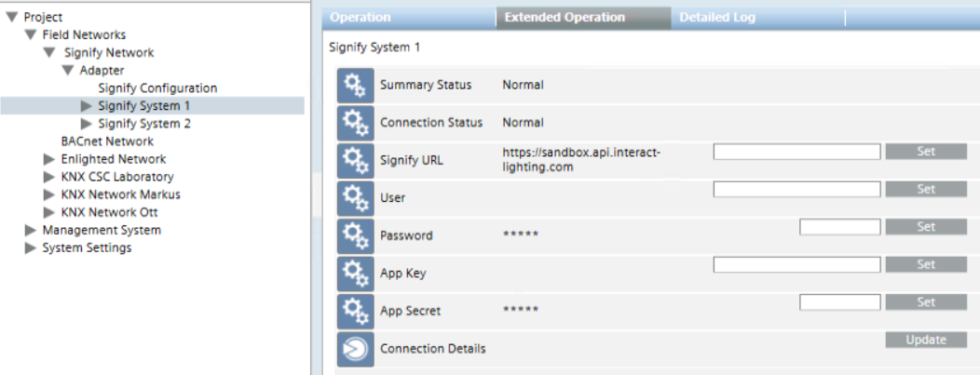Image resolution: width=980 pixels, height=375 pixels.
Task: Click the gear icon beside Connection Status
Action: [x=355, y=123]
